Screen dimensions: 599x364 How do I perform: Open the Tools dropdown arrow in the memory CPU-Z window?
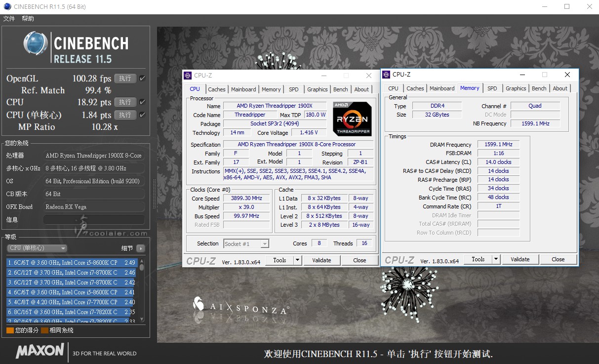pos(496,259)
